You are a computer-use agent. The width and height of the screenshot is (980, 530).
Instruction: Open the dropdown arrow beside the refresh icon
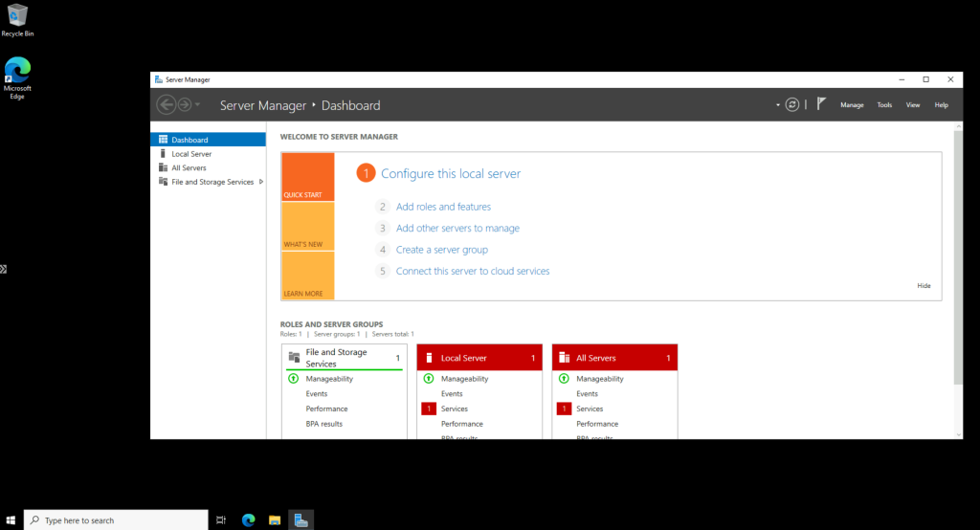coord(778,105)
